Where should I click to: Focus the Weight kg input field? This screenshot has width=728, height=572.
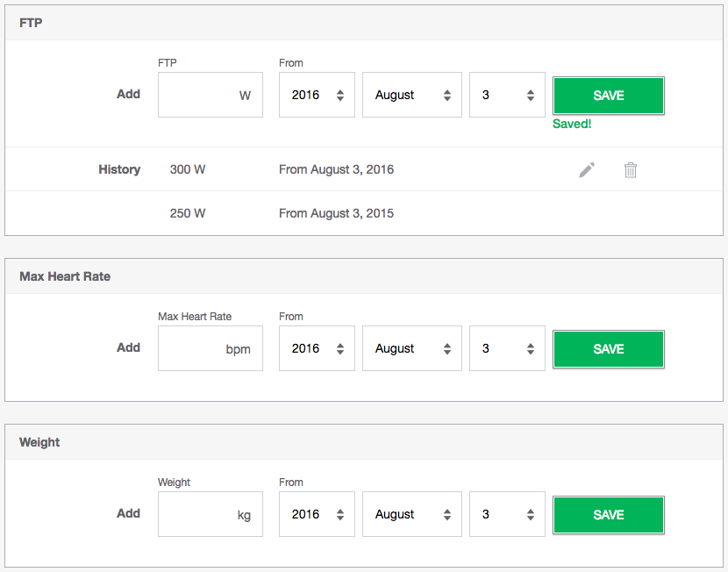(x=211, y=514)
